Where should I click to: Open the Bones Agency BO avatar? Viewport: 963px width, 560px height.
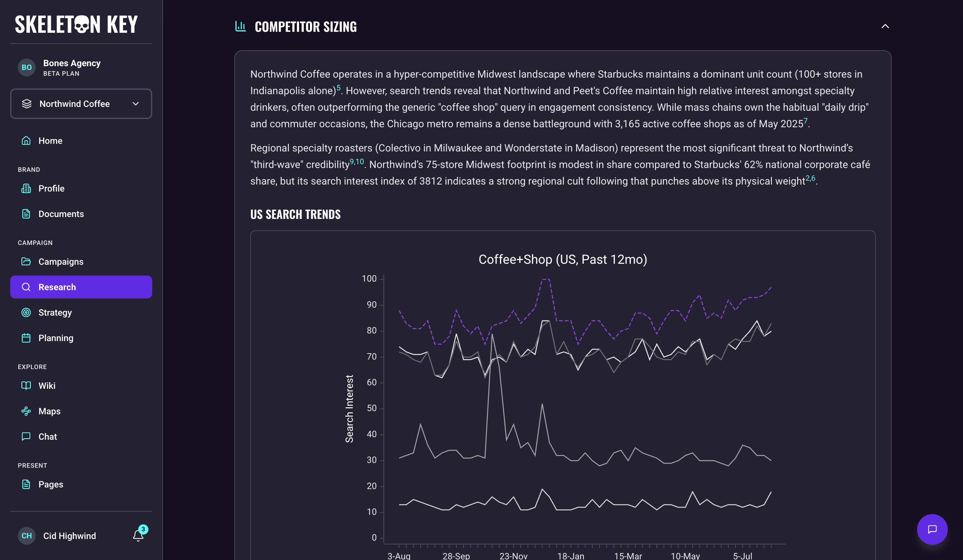tap(27, 67)
